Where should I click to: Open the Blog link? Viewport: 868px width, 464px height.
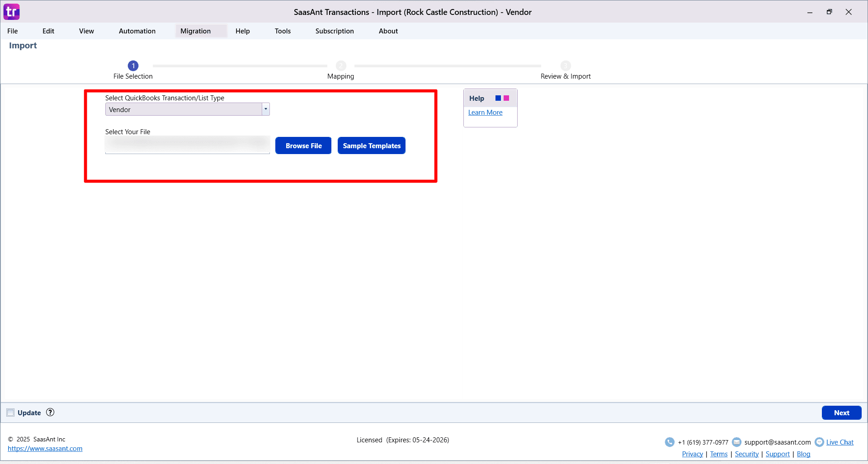coord(803,454)
